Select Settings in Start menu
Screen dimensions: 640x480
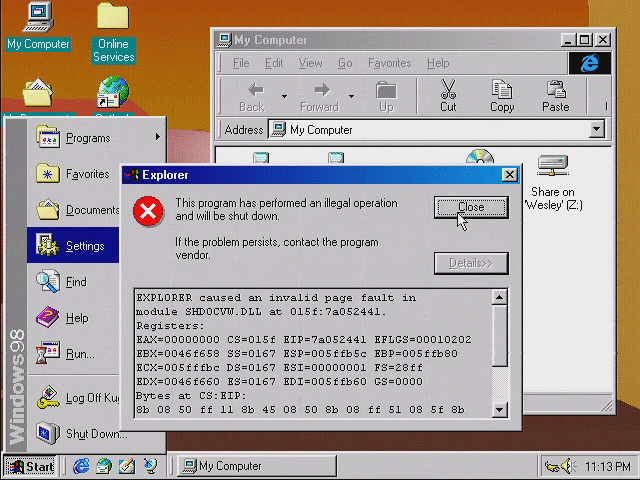click(73, 245)
